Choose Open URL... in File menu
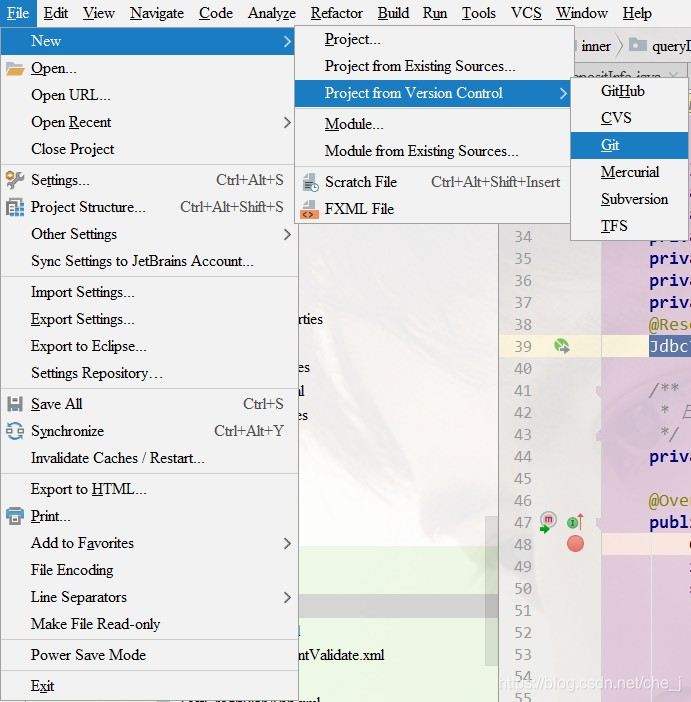691x702 pixels. (x=149, y=95)
